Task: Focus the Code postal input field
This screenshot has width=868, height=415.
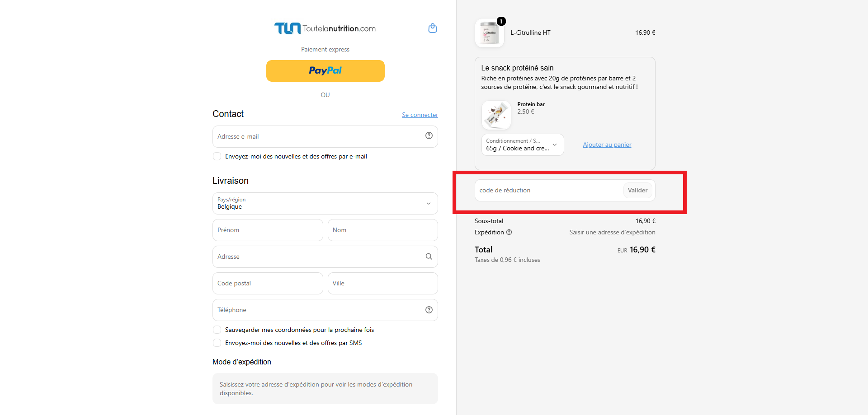Action: [x=268, y=283]
